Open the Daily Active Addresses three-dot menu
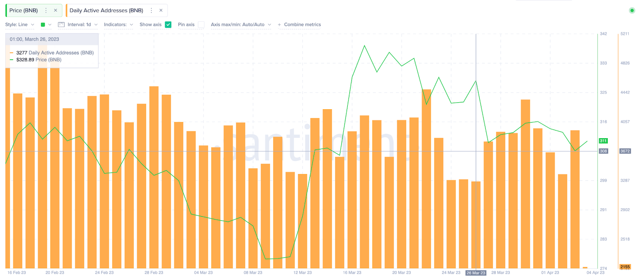The image size is (644, 280). tap(151, 10)
